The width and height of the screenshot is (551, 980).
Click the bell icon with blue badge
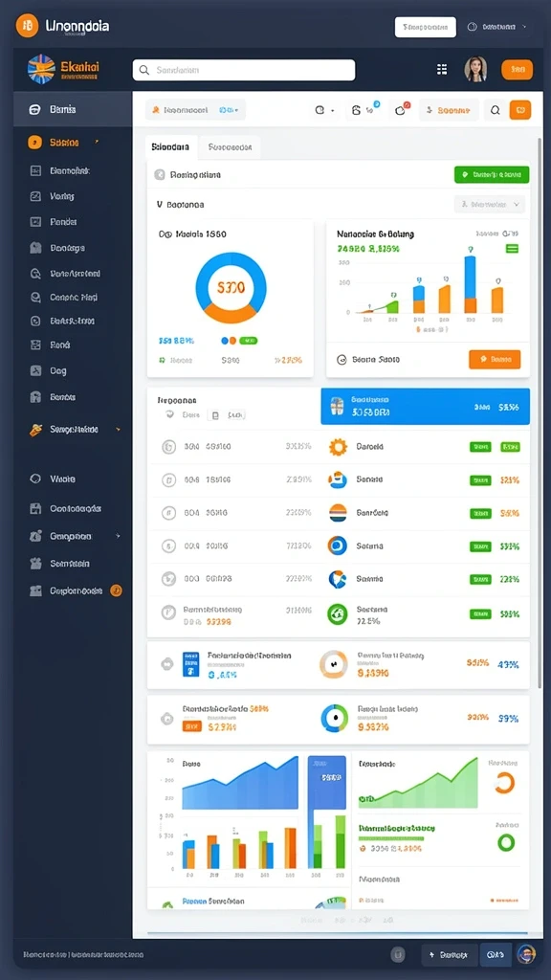357,110
